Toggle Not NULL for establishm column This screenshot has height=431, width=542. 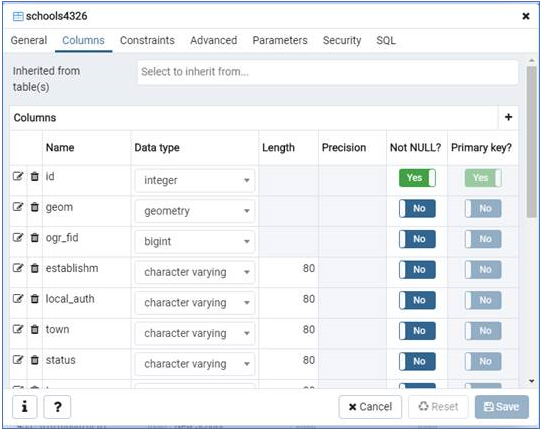click(x=417, y=270)
